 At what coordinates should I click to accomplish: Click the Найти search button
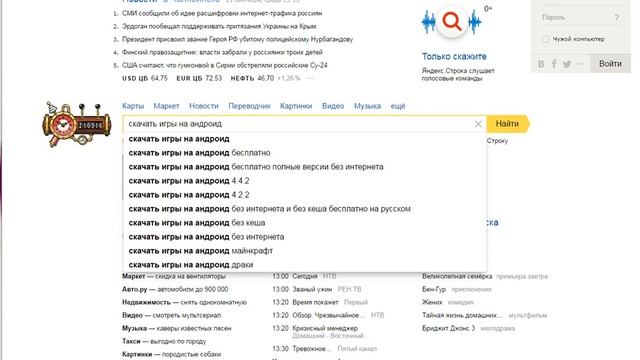(x=507, y=124)
